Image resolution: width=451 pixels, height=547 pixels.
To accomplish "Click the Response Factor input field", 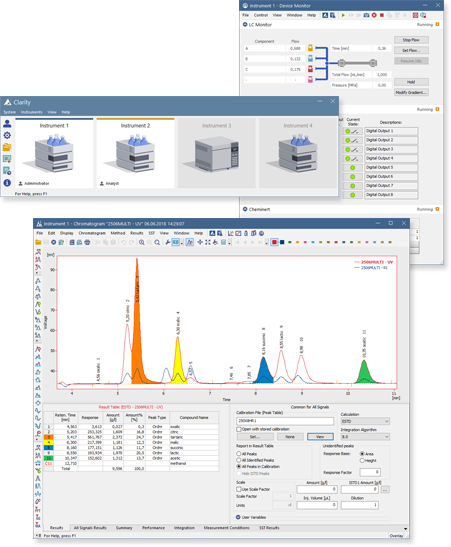I will pyautogui.click(x=370, y=472).
